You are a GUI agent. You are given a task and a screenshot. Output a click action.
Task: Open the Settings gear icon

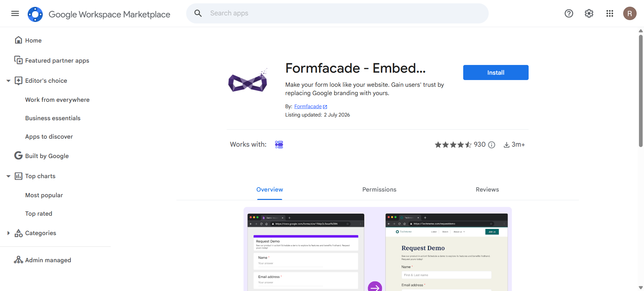coord(589,13)
